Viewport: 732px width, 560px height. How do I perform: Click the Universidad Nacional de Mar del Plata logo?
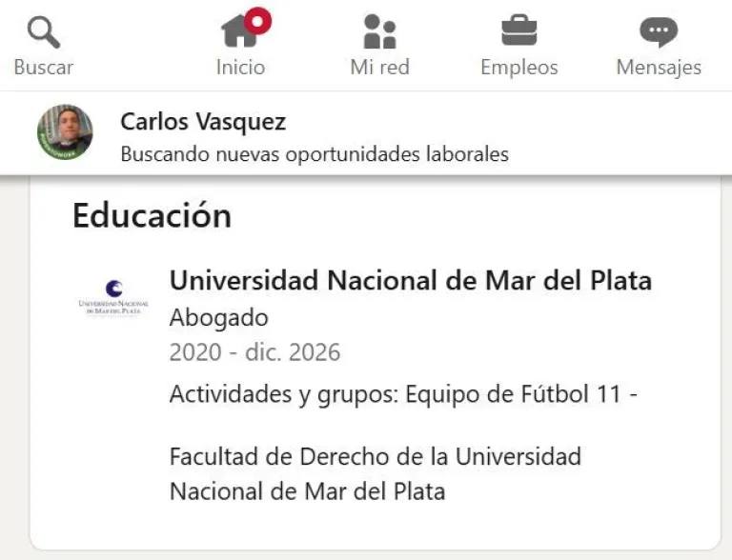pos(114,296)
